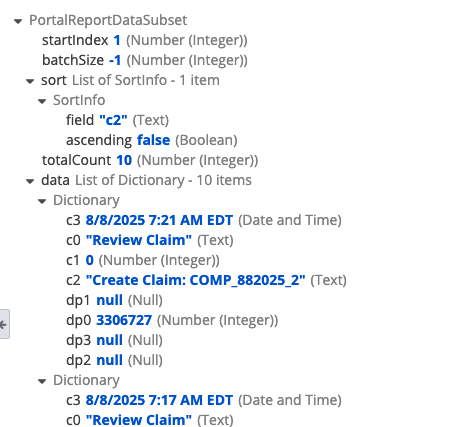Select the dp0 value 3306727
469x427 pixels.
(x=124, y=320)
